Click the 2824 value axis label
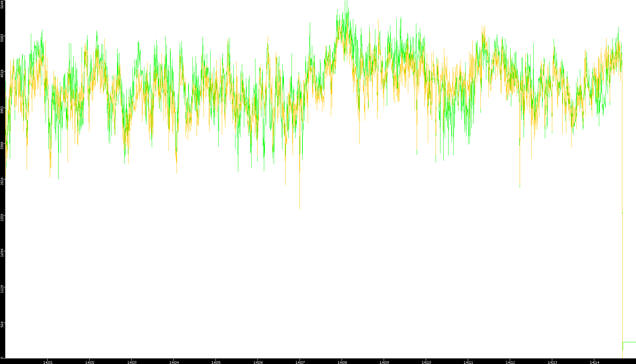Image resolution: width=636 pixels, height=364 pixels. [x=2, y=181]
